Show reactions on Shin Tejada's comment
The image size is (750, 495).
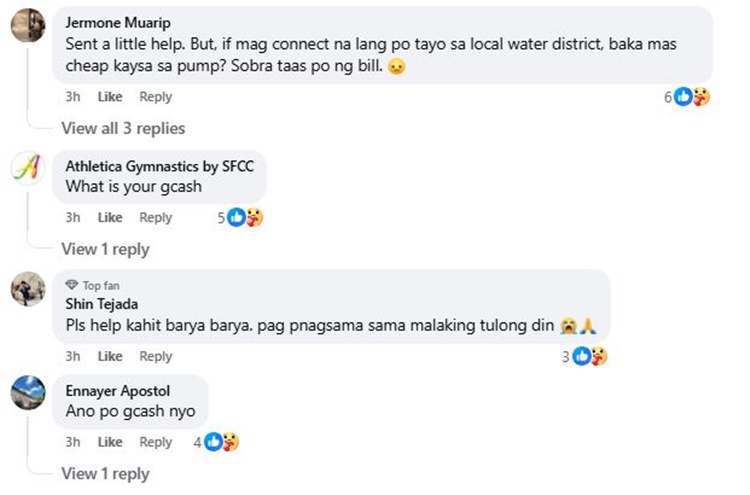pos(588,356)
